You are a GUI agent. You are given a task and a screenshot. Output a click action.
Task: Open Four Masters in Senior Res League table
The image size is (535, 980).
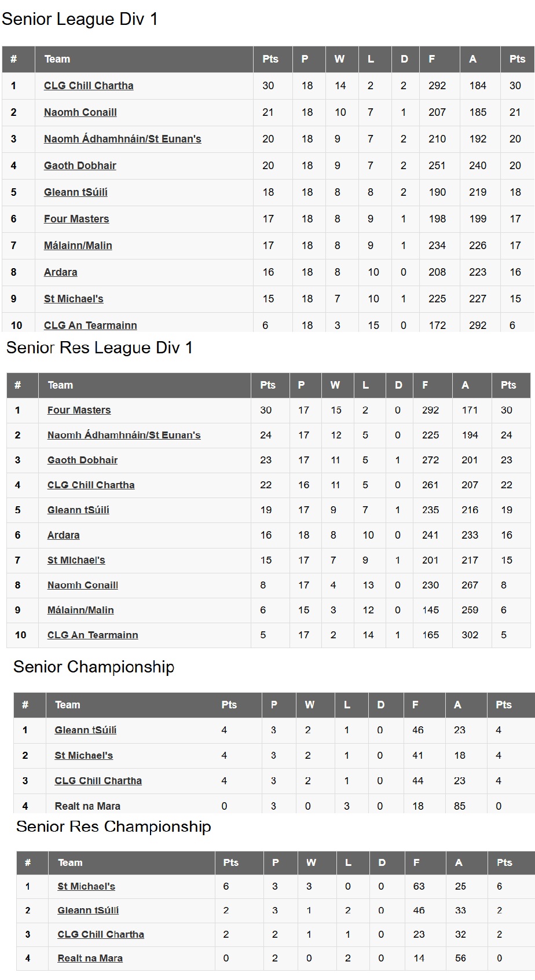pos(79,410)
